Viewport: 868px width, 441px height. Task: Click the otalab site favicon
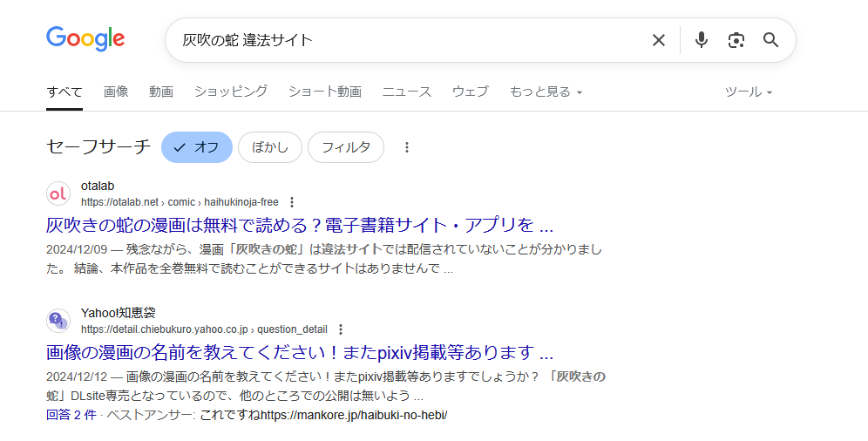click(x=58, y=193)
